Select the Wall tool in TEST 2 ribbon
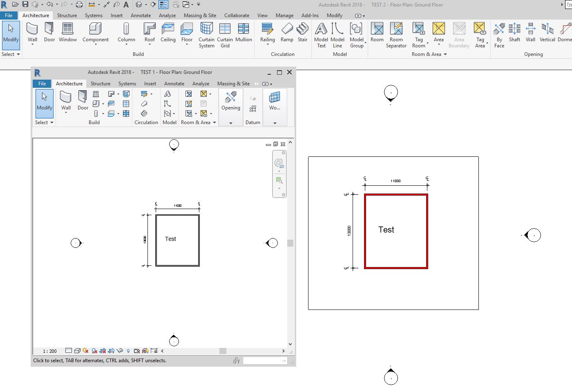Screen dimensions: 572x392 click(x=32, y=33)
